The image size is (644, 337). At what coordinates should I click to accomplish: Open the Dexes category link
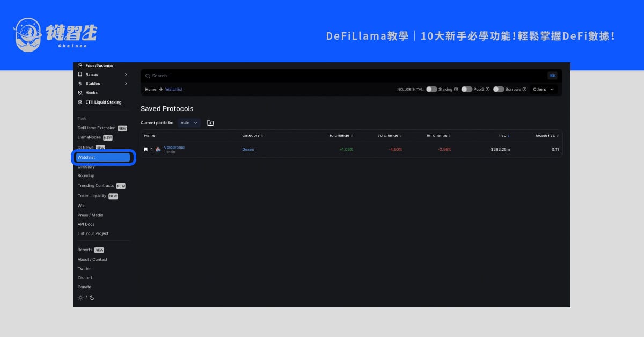click(x=248, y=150)
